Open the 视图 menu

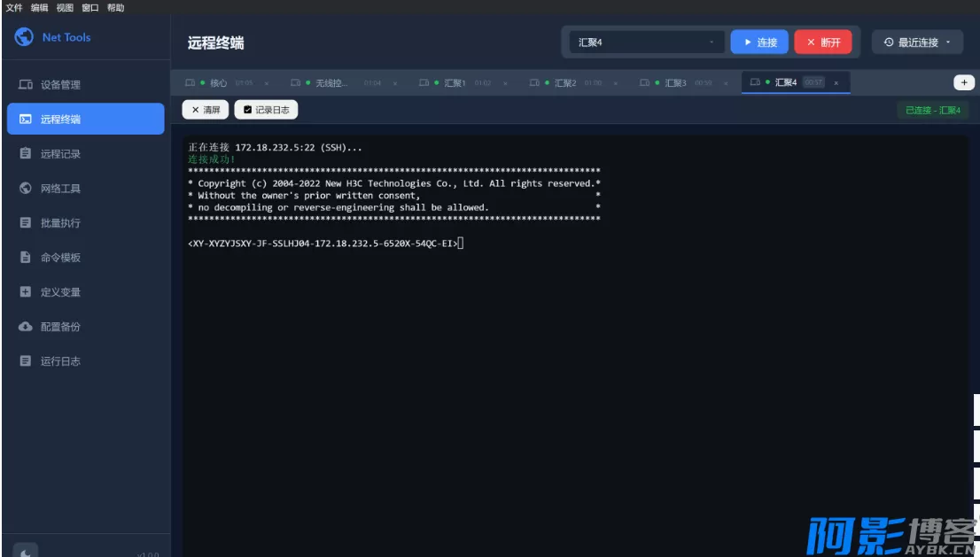tap(65, 8)
